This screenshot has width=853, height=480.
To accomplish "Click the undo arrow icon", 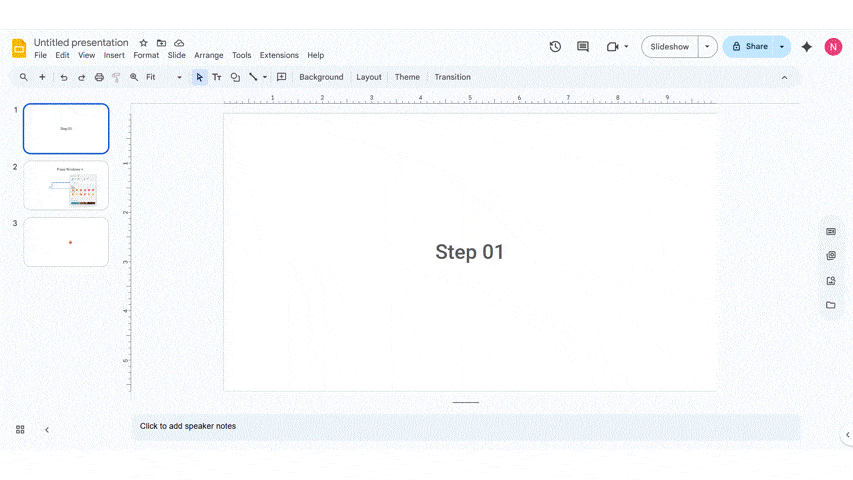I will [64, 77].
